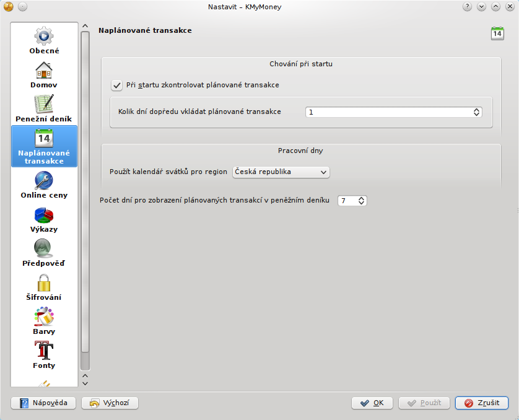Select the Naplánované transakce sidebar item
The image size is (519, 420).
tap(44, 146)
